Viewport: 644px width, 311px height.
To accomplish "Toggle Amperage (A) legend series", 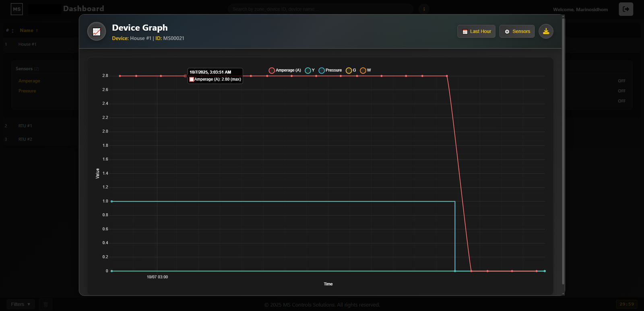I will [x=285, y=70].
